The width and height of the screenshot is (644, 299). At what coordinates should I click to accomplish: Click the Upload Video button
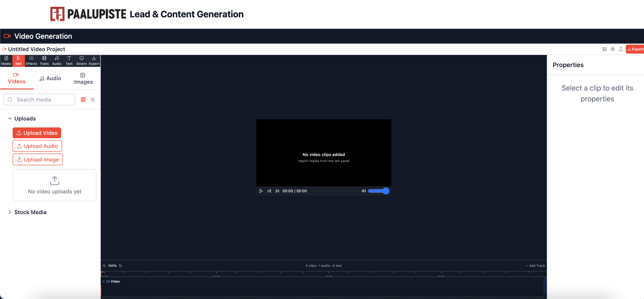(37, 133)
